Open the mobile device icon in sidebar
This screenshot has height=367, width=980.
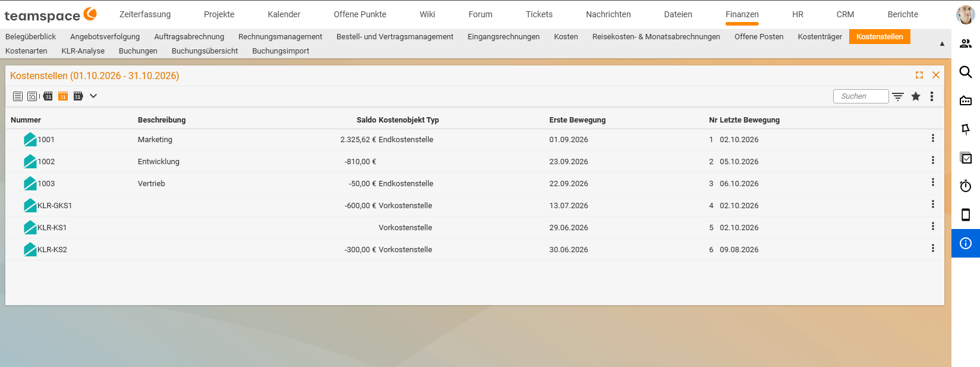(966, 215)
